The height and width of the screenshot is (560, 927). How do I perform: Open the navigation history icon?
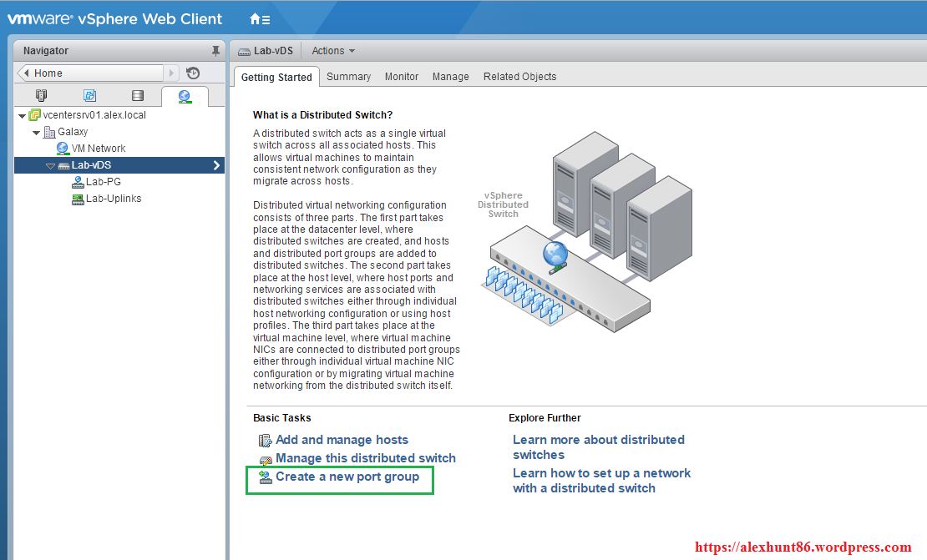(193, 73)
